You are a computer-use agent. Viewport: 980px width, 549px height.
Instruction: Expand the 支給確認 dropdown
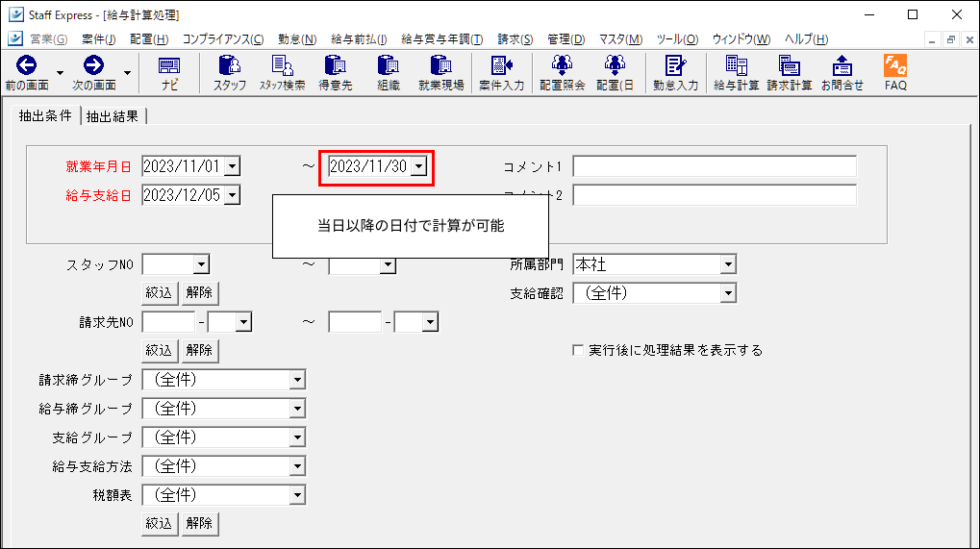click(728, 293)
